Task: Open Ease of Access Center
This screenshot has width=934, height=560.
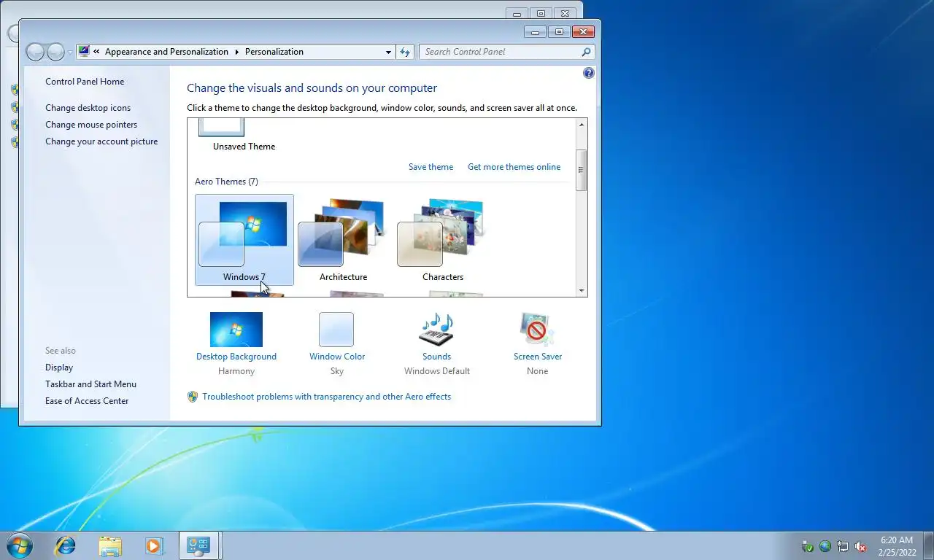Action: pos(87,401)
